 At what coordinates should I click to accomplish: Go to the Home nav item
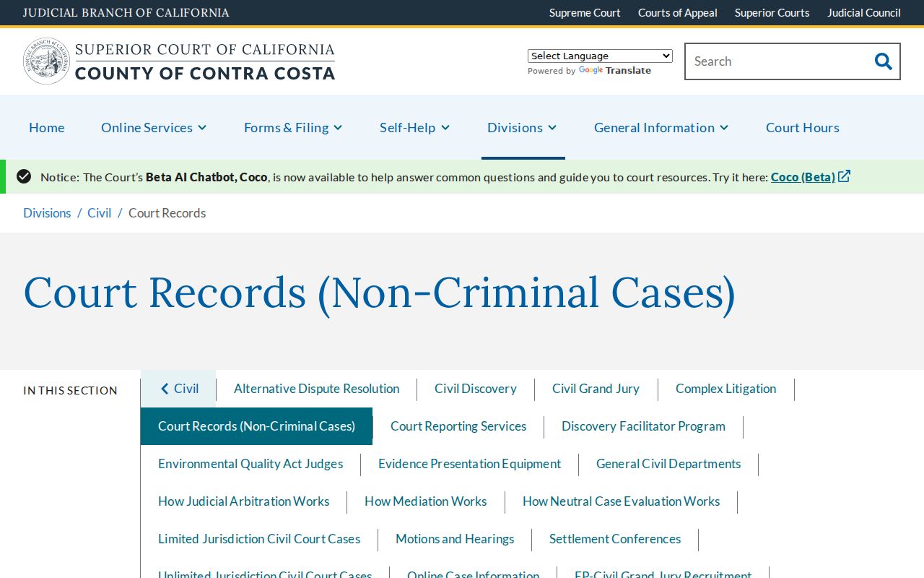[47, 127]
